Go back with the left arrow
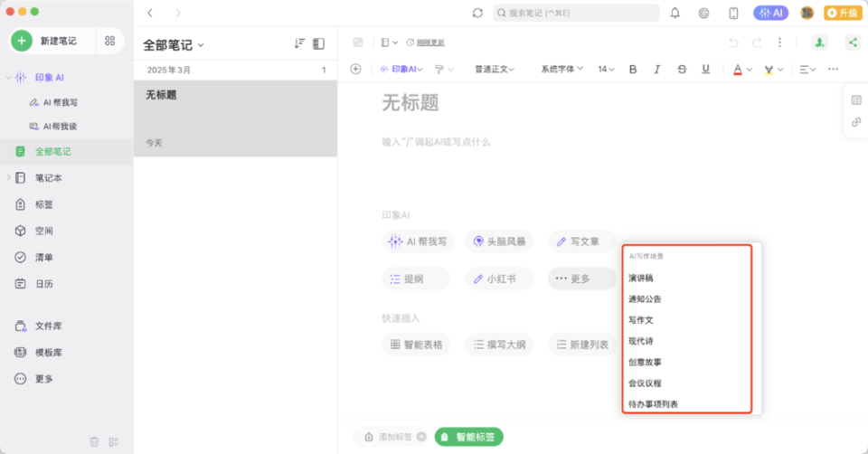Image resolution: width=868 pixels, height=454 pixels. coord(150,13)
